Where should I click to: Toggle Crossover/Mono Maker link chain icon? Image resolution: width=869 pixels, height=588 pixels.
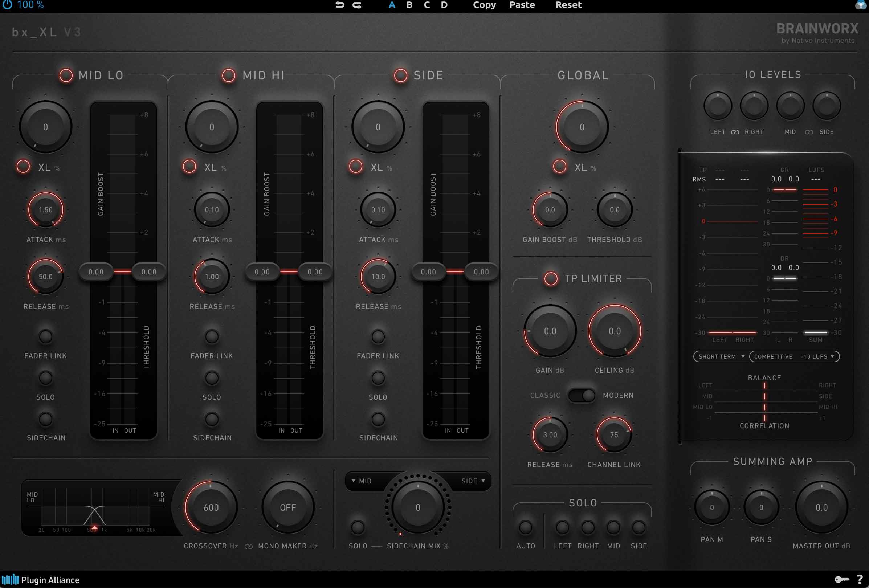click(248, 546)
